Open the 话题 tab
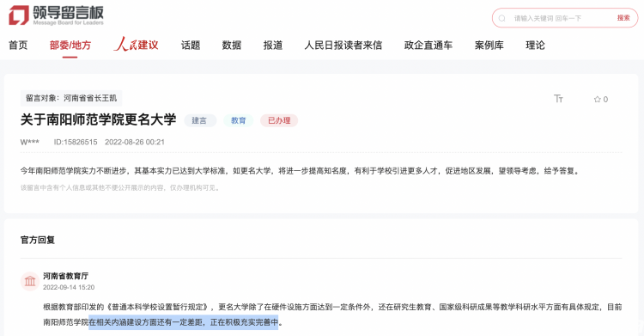Viewport: 644px width, 336px height. tap(191, 46)
